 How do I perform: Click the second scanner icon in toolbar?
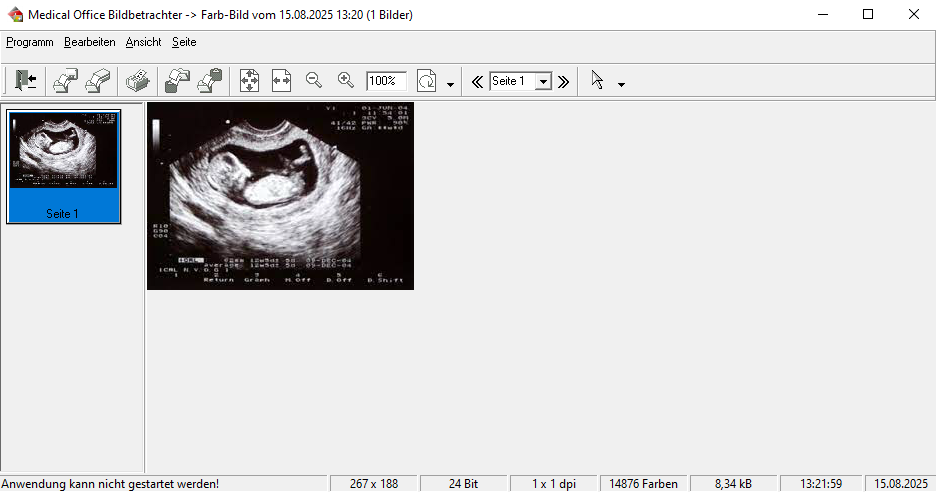(x=97, y=81)
